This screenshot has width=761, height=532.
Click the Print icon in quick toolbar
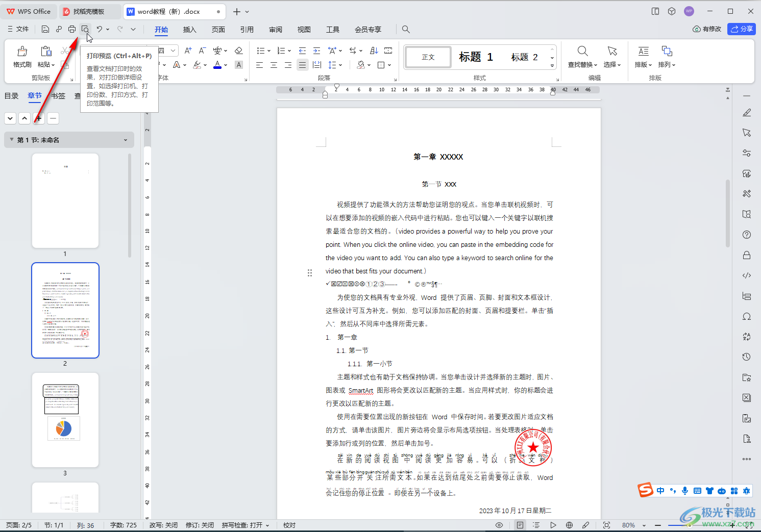(x=72, y=29)
